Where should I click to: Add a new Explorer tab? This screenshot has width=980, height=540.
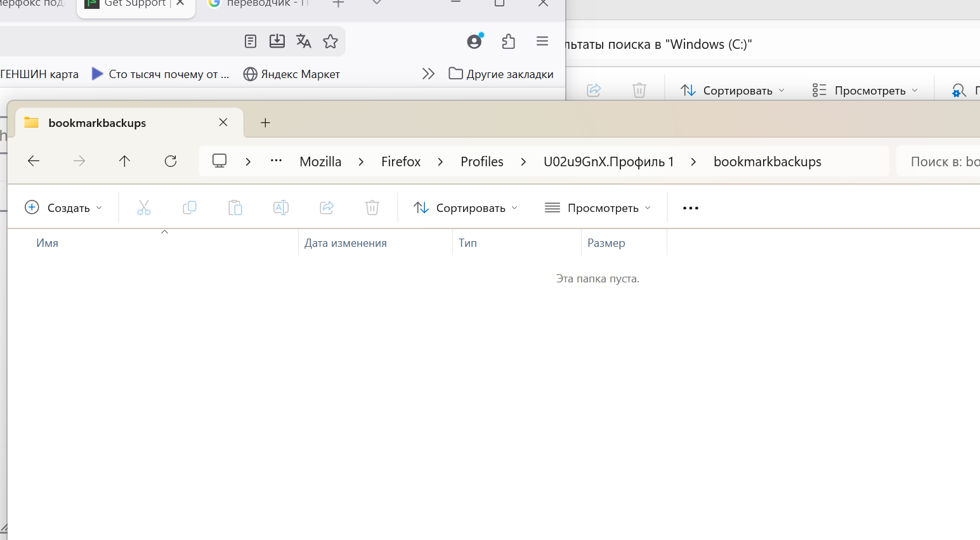266,123
